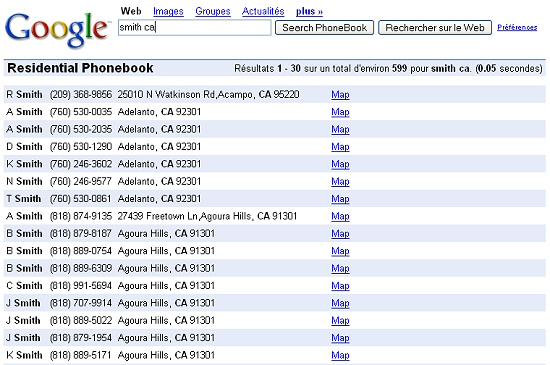Open the Groupes tab
Viewport: 550px width, 365px height.
213,11
